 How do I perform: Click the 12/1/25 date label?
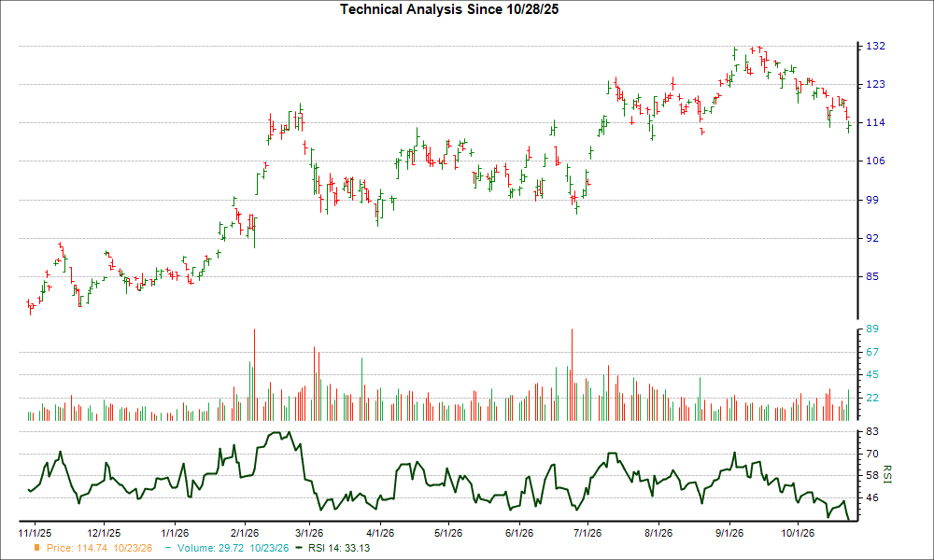pos(104,533)
